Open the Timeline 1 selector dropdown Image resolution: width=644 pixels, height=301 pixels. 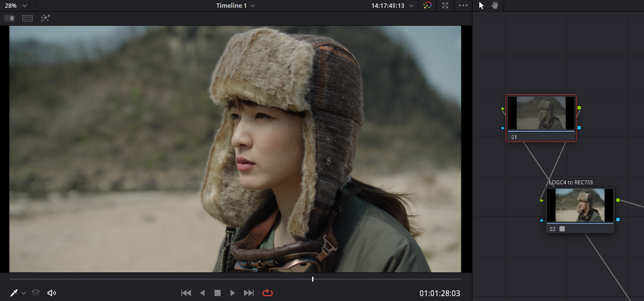coord(235,6)
